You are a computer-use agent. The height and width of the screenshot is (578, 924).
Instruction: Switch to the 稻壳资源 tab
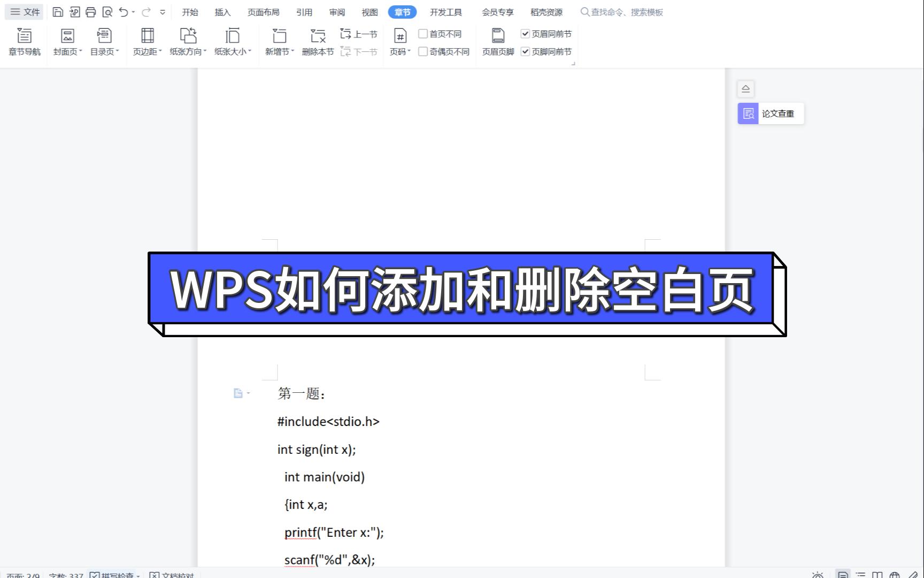[546, 12]
